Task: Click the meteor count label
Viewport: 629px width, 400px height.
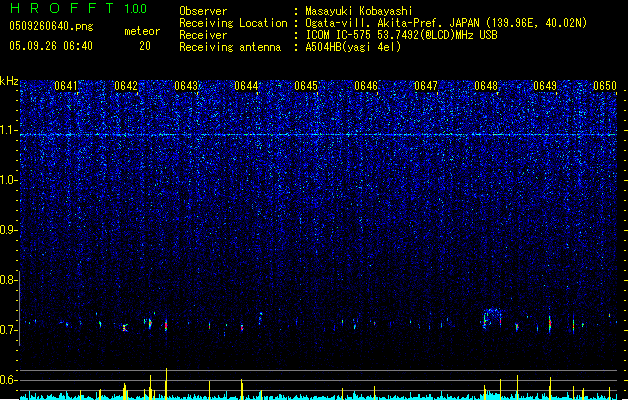Action: click(x=142, y=31)
